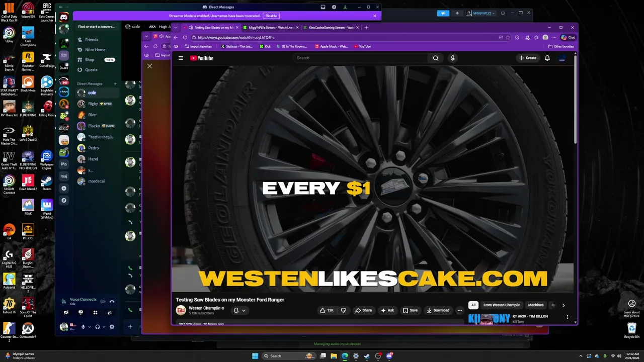Open YouTube guide hamburger menu
This screenshot has height=362, width=644.
tap(181, 58)
